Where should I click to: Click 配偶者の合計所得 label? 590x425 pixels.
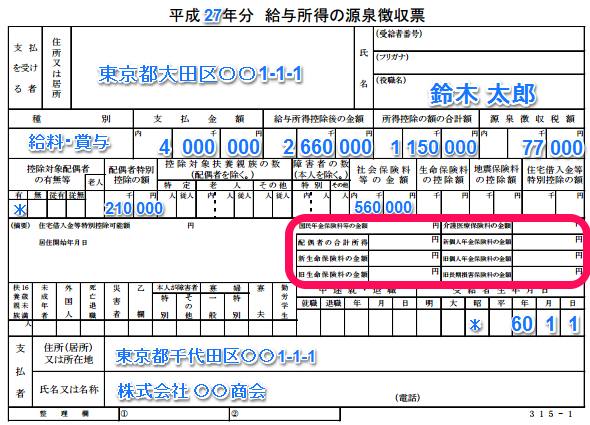click(x=333, y=242)
